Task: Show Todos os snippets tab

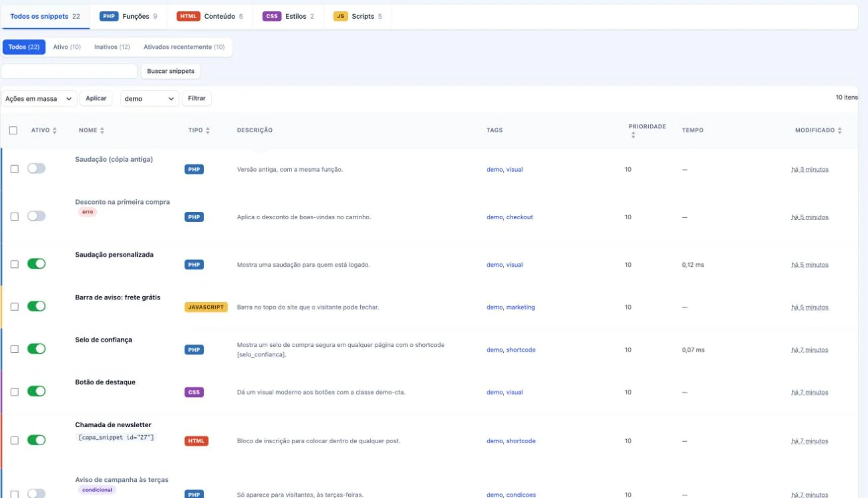Action: click(x=45, y=16)
